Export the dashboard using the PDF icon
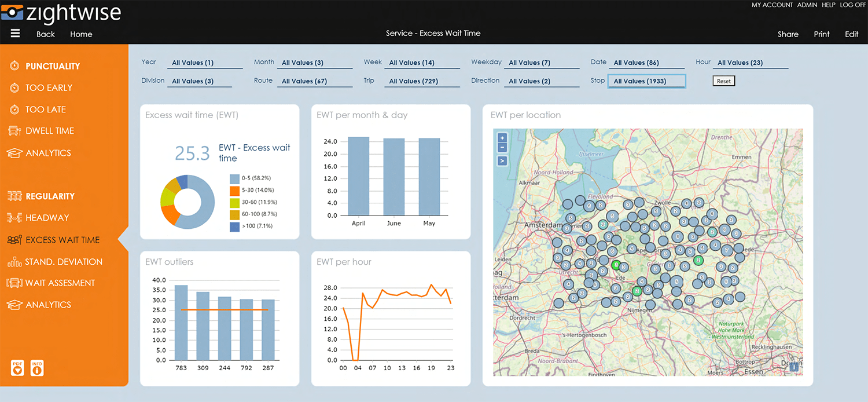Image resolution: width=868 pixels, height=402 pixels. coord(17,368)
